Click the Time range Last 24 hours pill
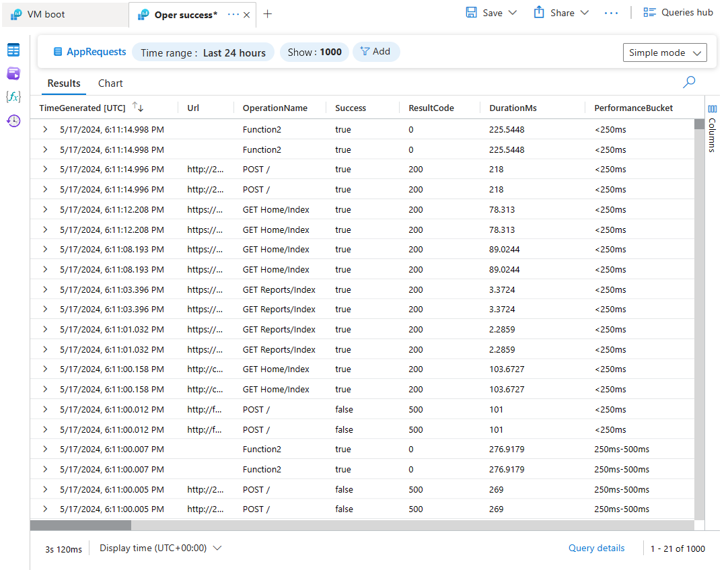728x570 pixels. (203, 52)
